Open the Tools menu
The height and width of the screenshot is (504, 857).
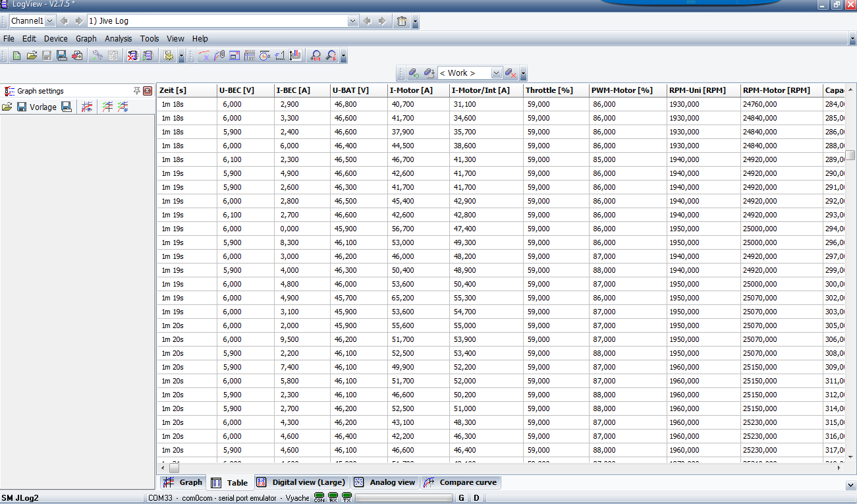coord(150,39)
